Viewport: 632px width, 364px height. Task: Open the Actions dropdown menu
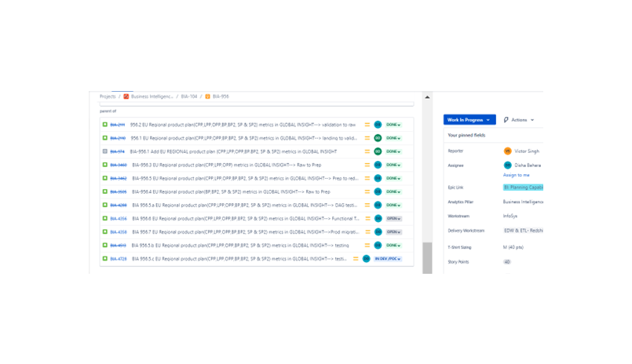(519, 119)
